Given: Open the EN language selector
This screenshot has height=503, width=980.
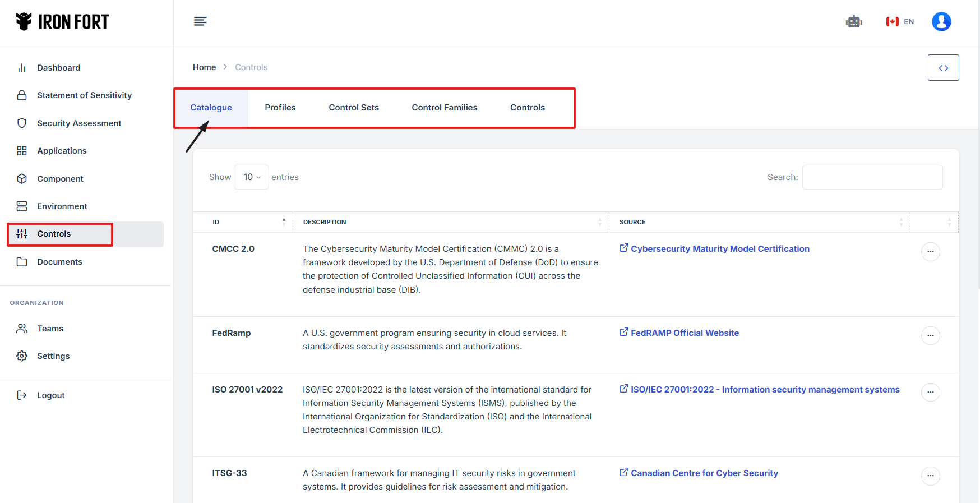Looking at the screenshot, I should pyautogui.click(x=900, y=22).
